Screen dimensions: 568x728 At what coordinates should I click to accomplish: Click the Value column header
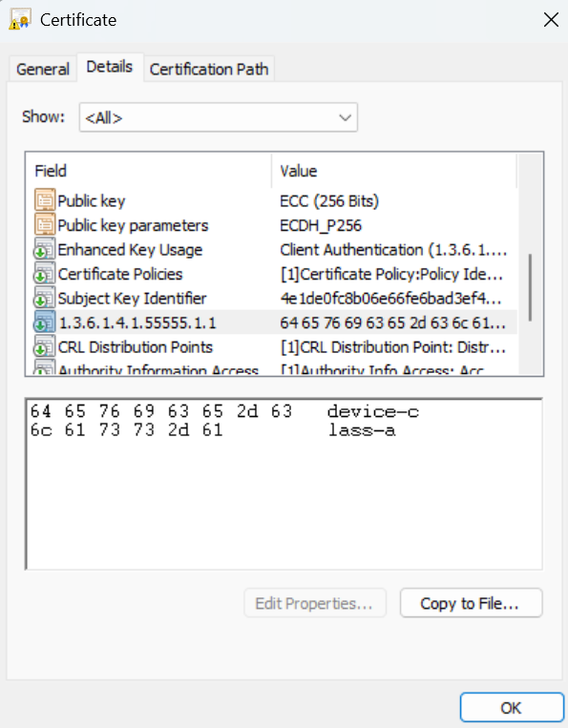click(x=394, y=171)
